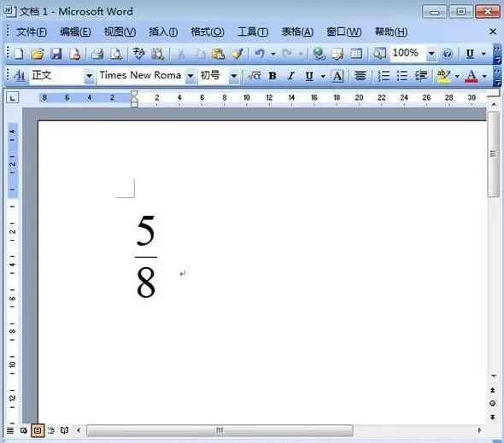504x443 pixels.
Task: Create a new blank document
Action: pyautogui.click(x=19, y=54)
